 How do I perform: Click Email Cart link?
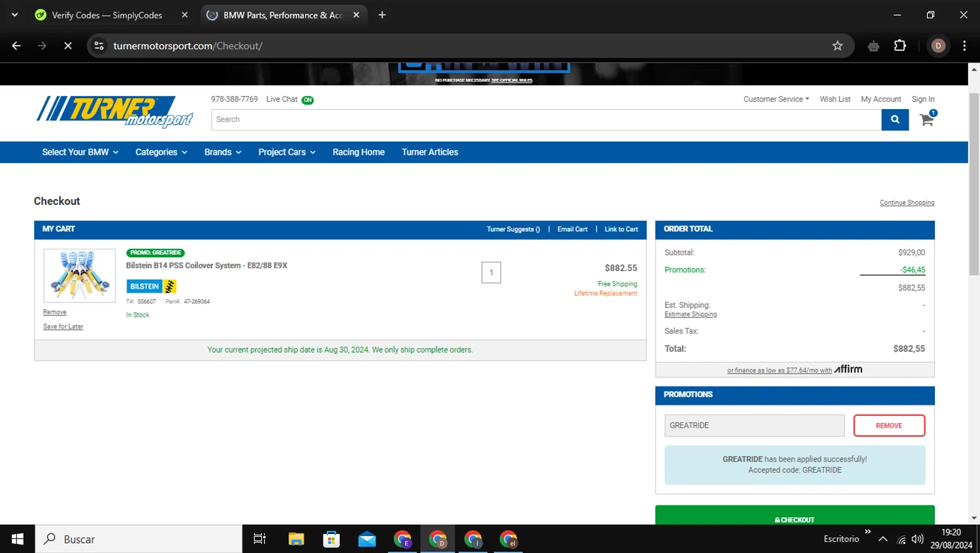click(x=572, y=229)
